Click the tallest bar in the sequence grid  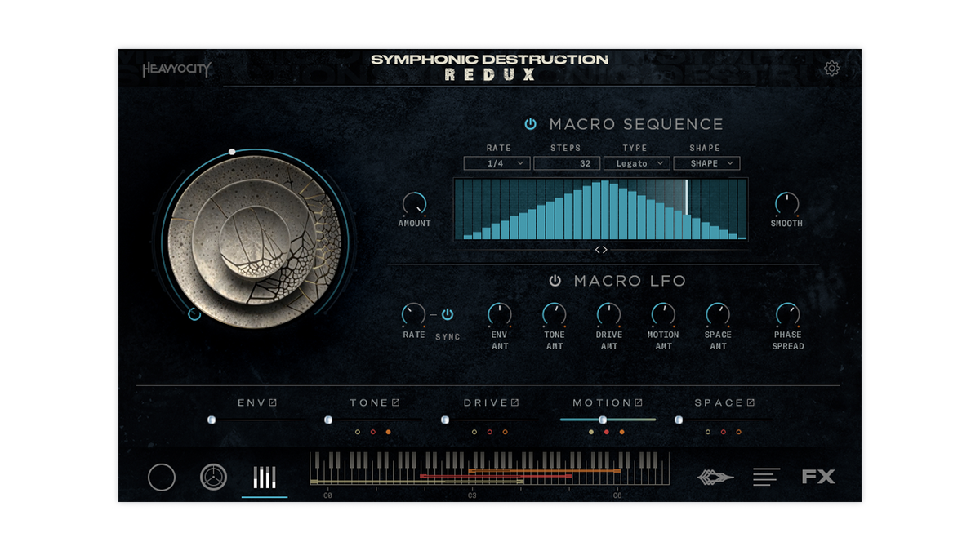tap(605, 211)
